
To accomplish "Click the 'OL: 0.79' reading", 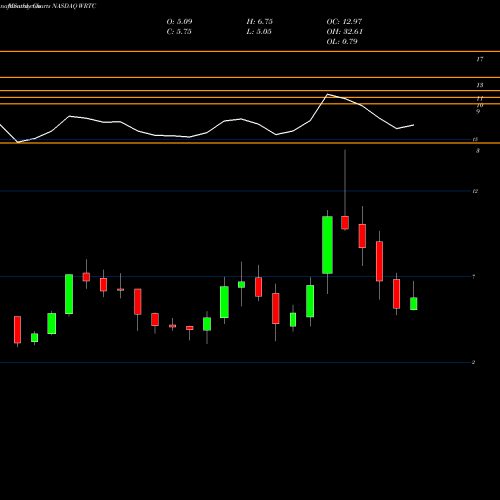I will click(x=342, y=42).
